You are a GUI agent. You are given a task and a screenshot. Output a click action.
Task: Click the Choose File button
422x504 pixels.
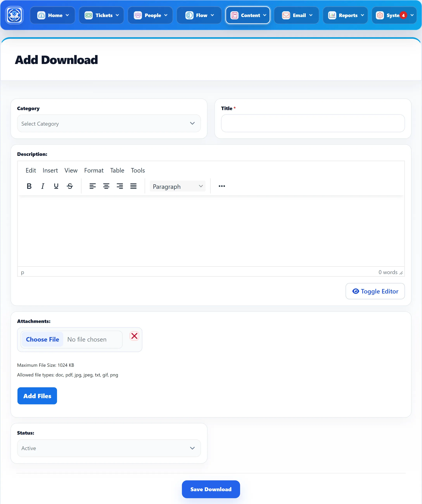pyautogui.click(x=42, y=339)
